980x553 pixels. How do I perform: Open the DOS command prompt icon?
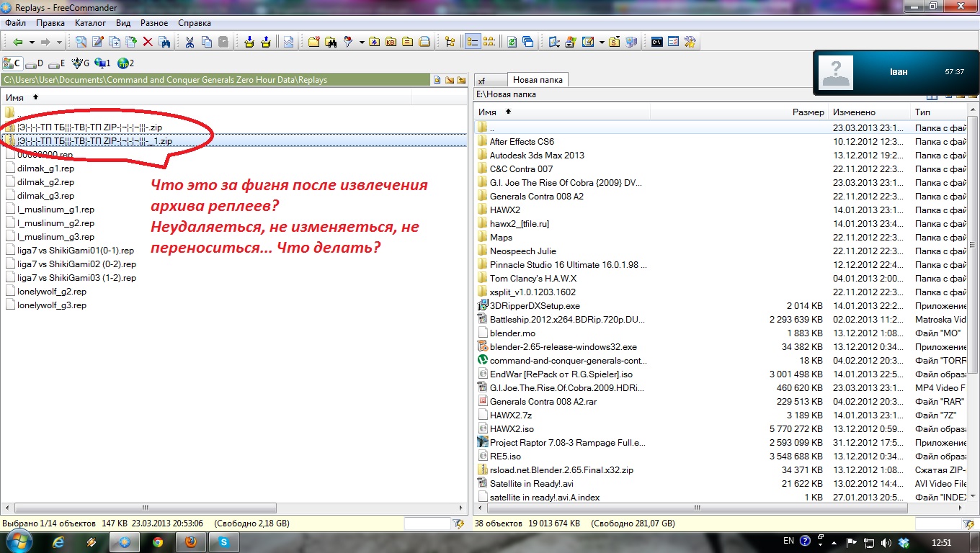coord(656,42)
